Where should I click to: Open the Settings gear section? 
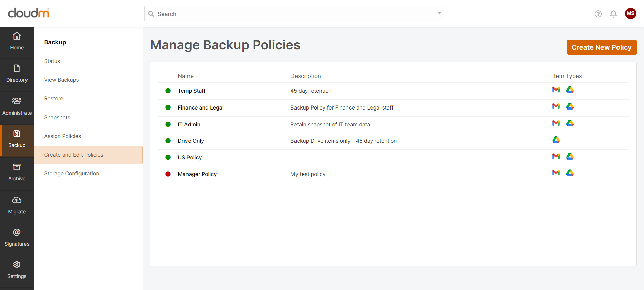pyautogui.click(x=17, y=270)
